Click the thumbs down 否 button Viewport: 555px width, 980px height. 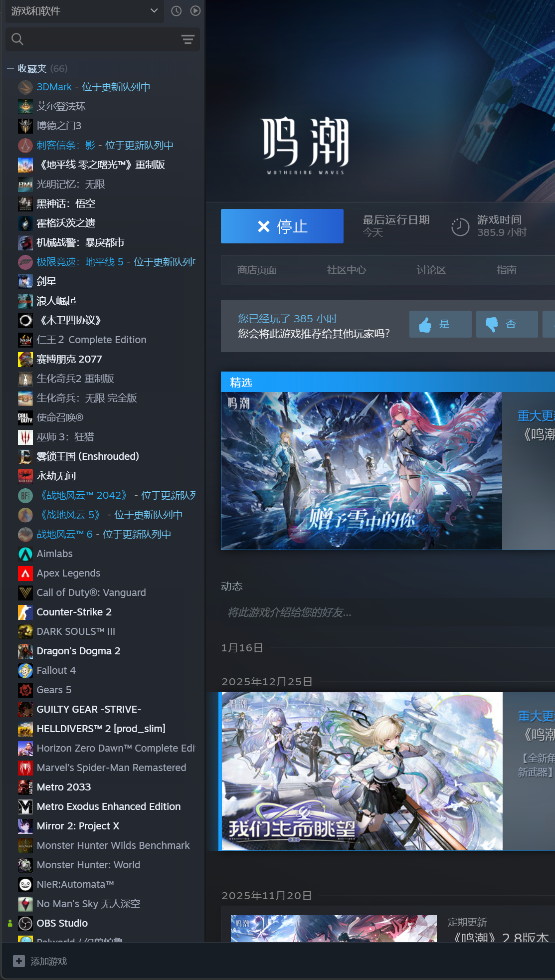click(x=506, y=324)
